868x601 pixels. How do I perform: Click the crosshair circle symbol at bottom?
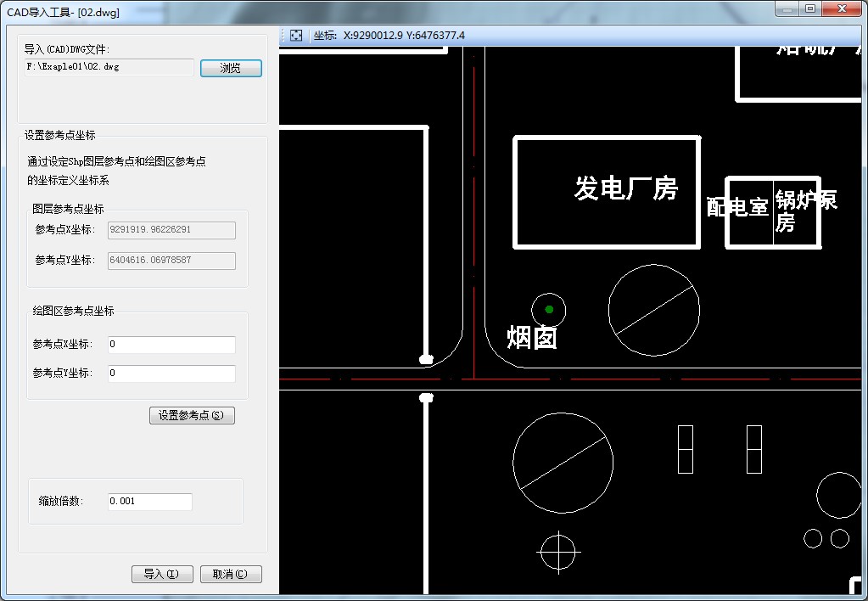557,551
